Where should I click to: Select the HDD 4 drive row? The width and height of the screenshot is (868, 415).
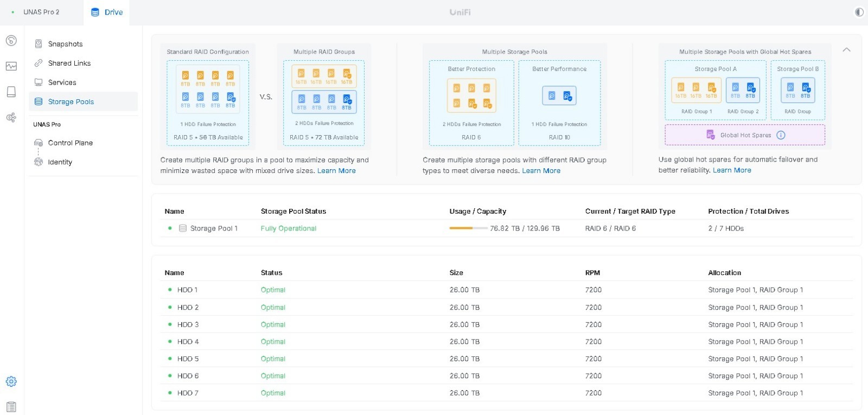coord(506,342)
